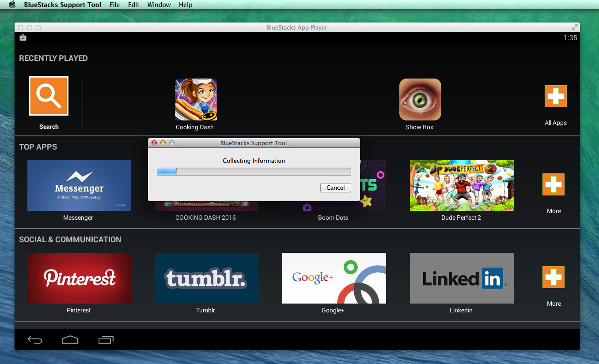Click the Search label under icon

click(x=49, y=127)
